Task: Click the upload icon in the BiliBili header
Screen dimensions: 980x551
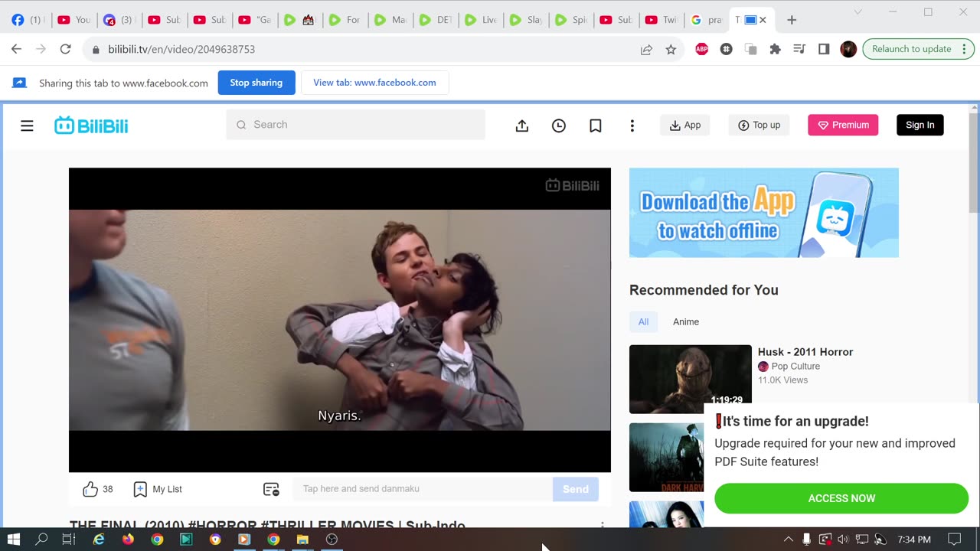Action: tap(522, 126)
